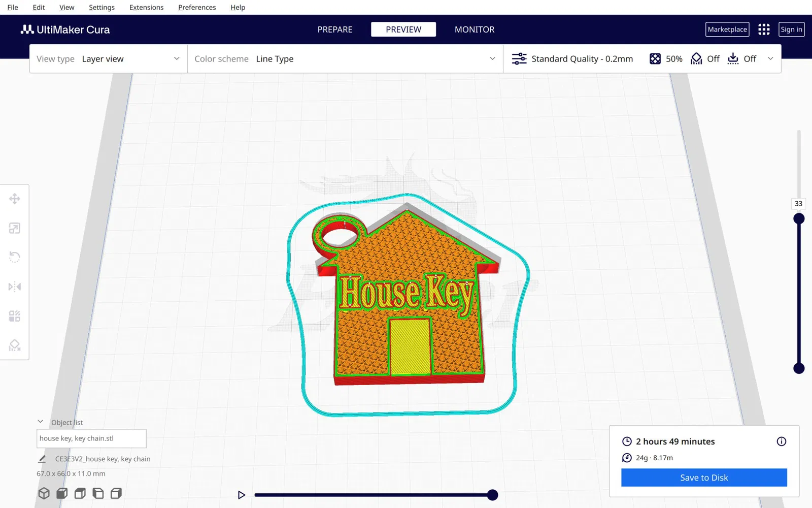Switch to 3D perspective view cube
This screenshot has width=812, height=508.
[44, 493]
